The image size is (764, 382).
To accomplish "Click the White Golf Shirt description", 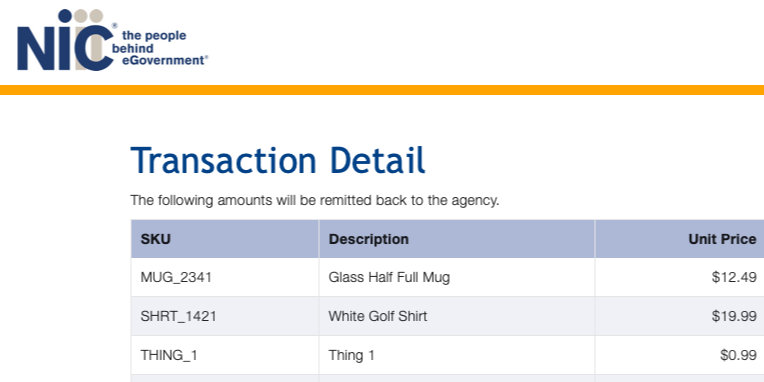I will [x=378, y=316].
